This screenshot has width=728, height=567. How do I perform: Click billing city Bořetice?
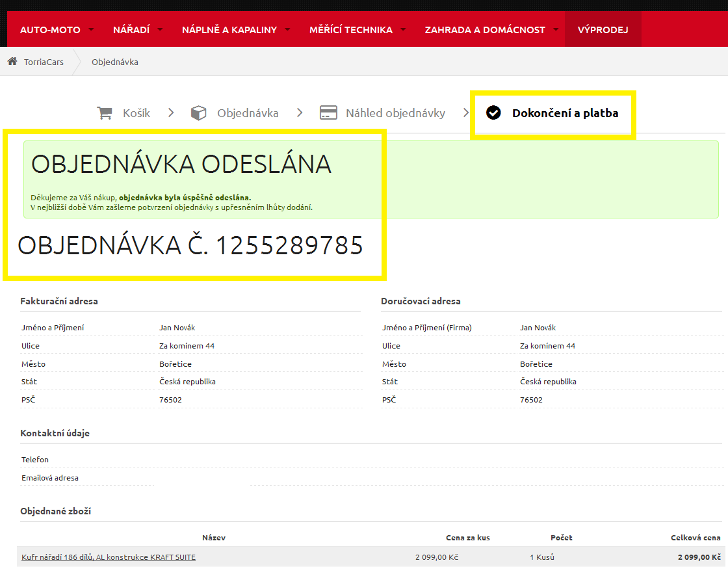[175, 363]
